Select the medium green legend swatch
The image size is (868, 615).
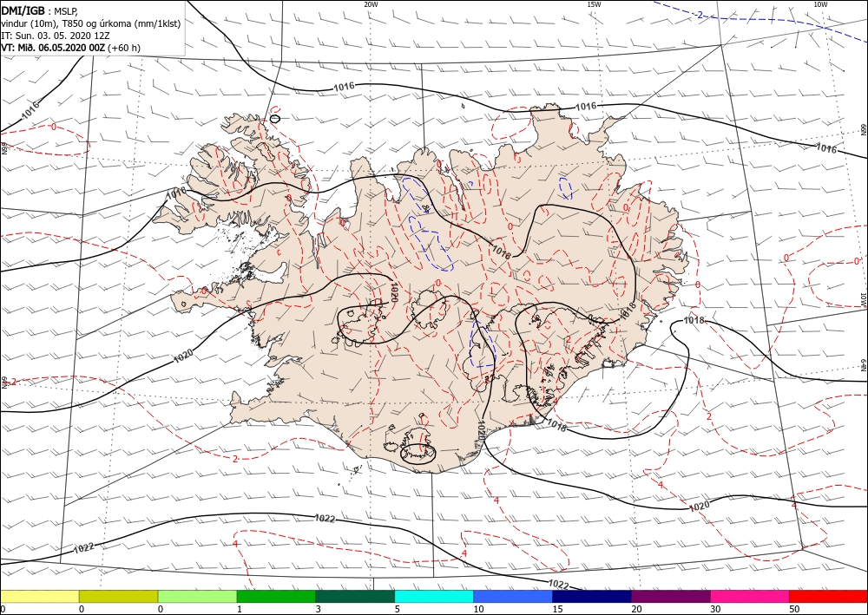tap(276, 596)
